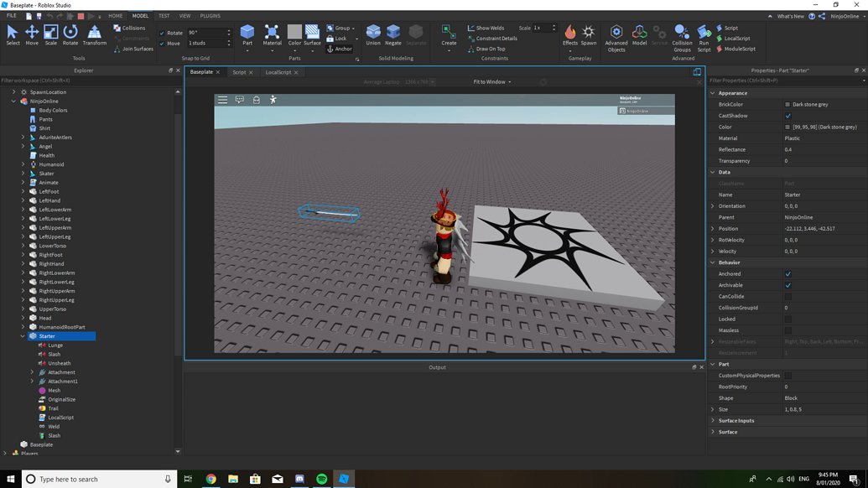Insert a Spawn location
This screenshot has height=488, width=868.
(x=589, y=35)
